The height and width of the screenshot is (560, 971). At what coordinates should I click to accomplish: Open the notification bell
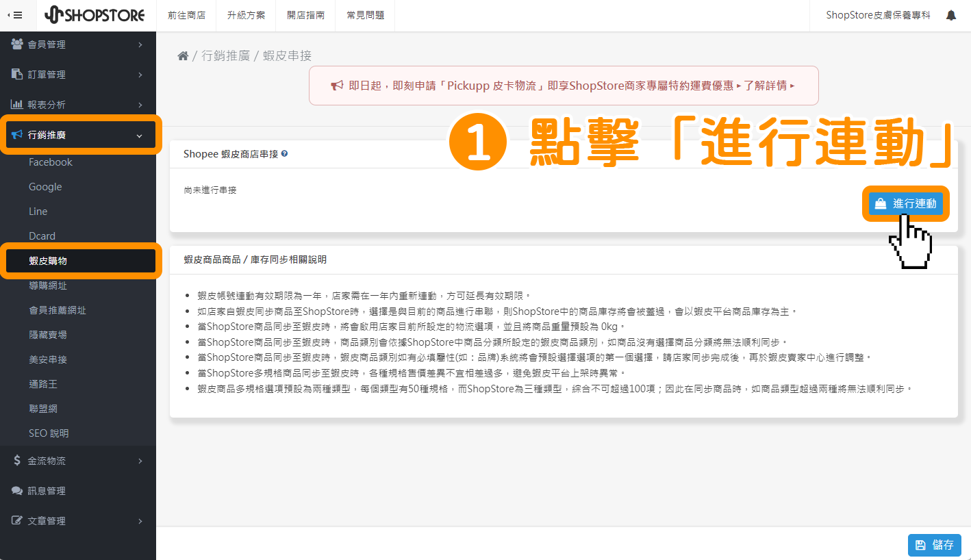pyautogui.click(x=951, y=15)
